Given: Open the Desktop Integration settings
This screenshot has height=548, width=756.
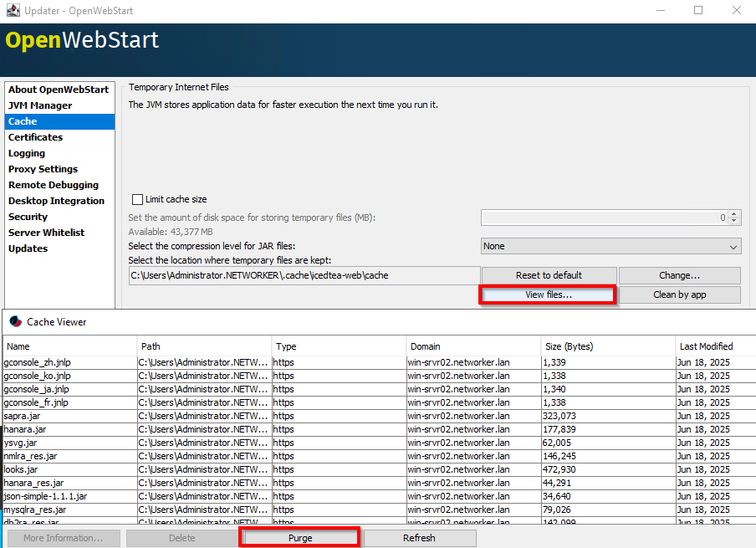Looking at the screenshot, I should tap(57, 200).
